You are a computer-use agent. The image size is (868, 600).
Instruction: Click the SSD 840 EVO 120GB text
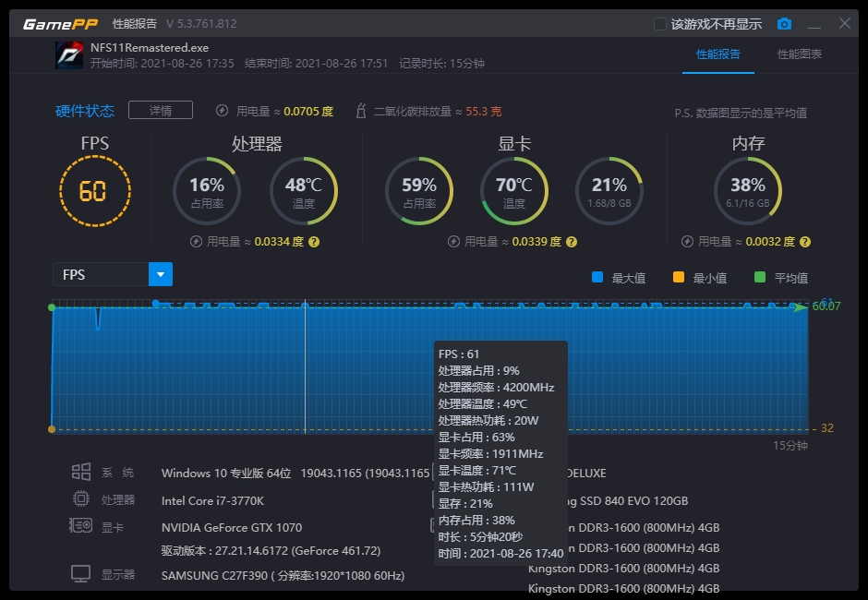click(x=633, y=501)
